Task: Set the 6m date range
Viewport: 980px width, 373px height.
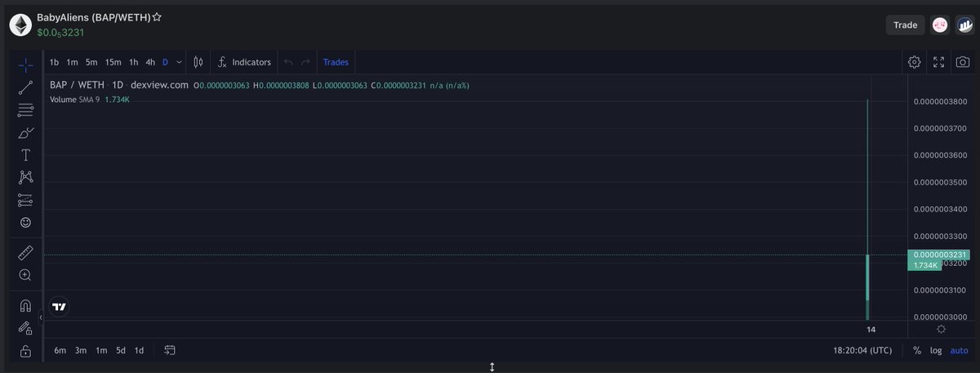Action: tap(60, 350)
